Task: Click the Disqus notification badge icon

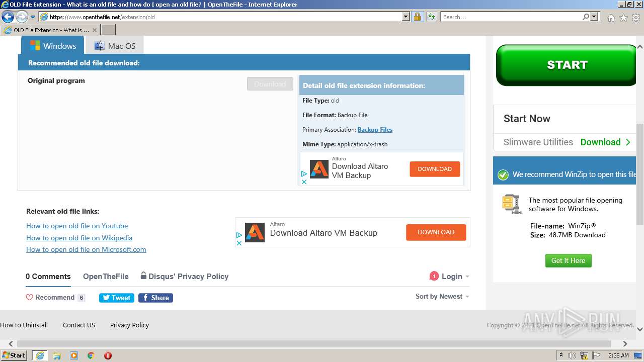Action: [x=434, y=276]
